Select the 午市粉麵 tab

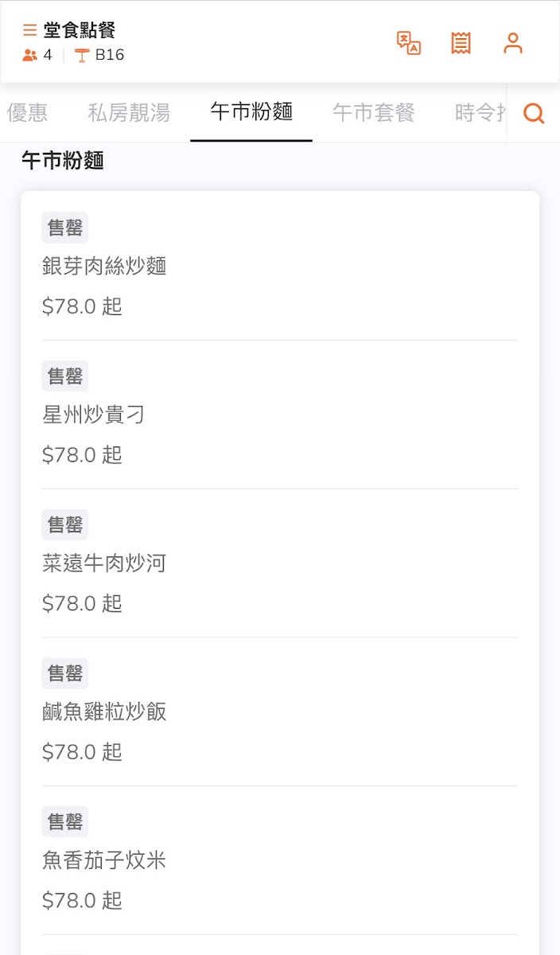(251, 112)
